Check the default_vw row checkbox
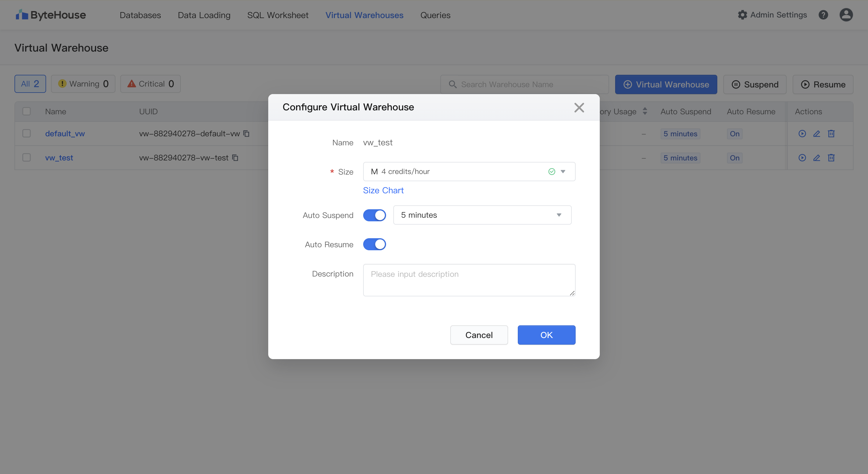 pos(26,134)
